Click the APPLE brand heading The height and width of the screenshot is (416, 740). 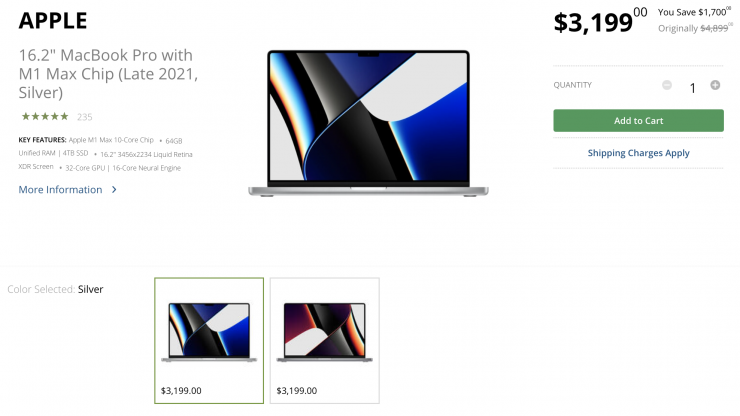click(53, 21)
